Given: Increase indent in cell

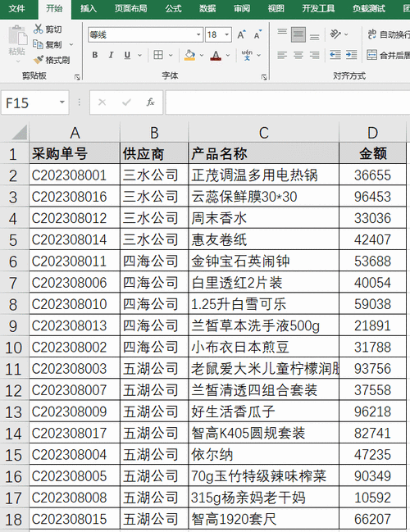Looking at the screenshot, I should (x=352, y=55).
